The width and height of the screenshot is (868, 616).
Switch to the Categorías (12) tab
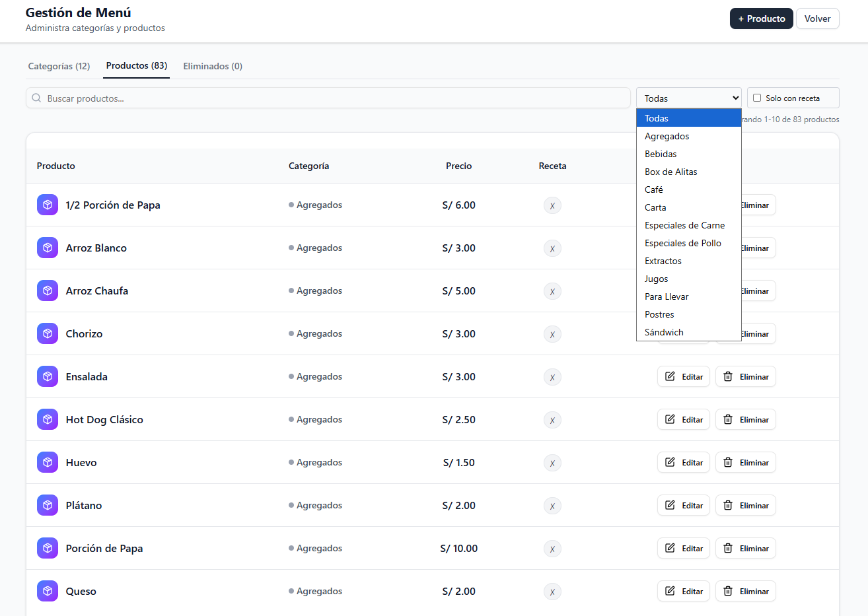[x=59, y=66]
